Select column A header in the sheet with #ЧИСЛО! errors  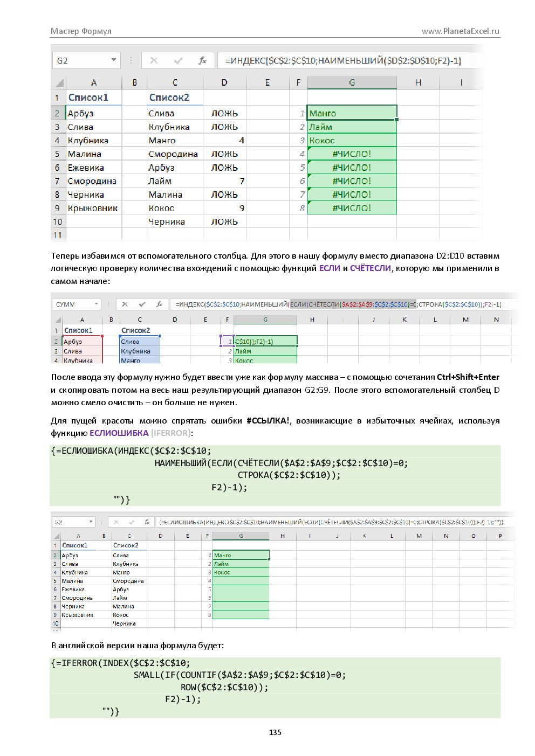click(x=94, y=82)
